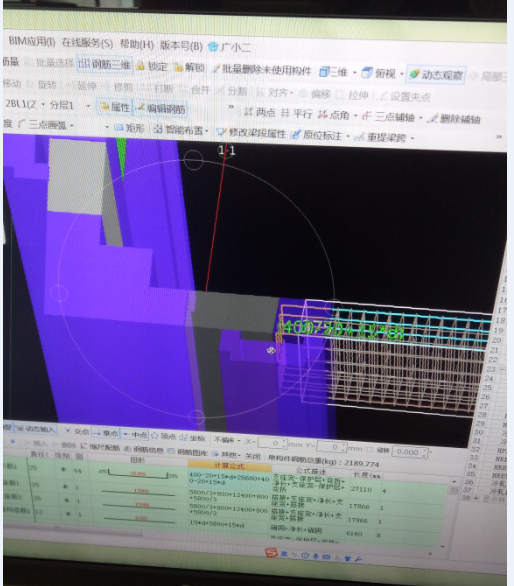Click 修改梁段属性 tool
The image size is (514, 586).
pos(251,133)
